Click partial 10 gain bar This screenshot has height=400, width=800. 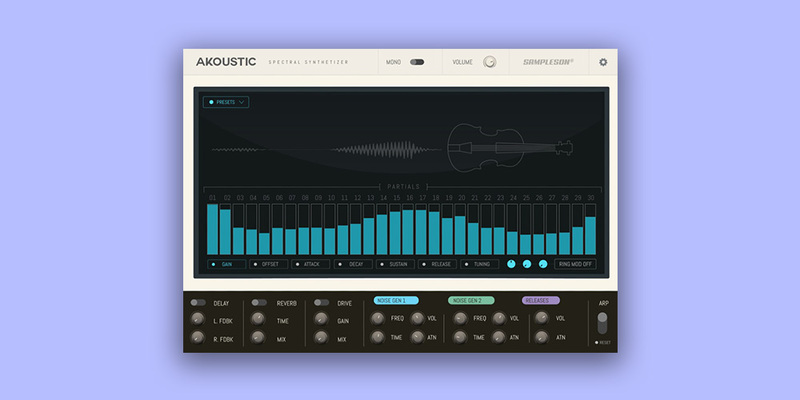point(330,229)
